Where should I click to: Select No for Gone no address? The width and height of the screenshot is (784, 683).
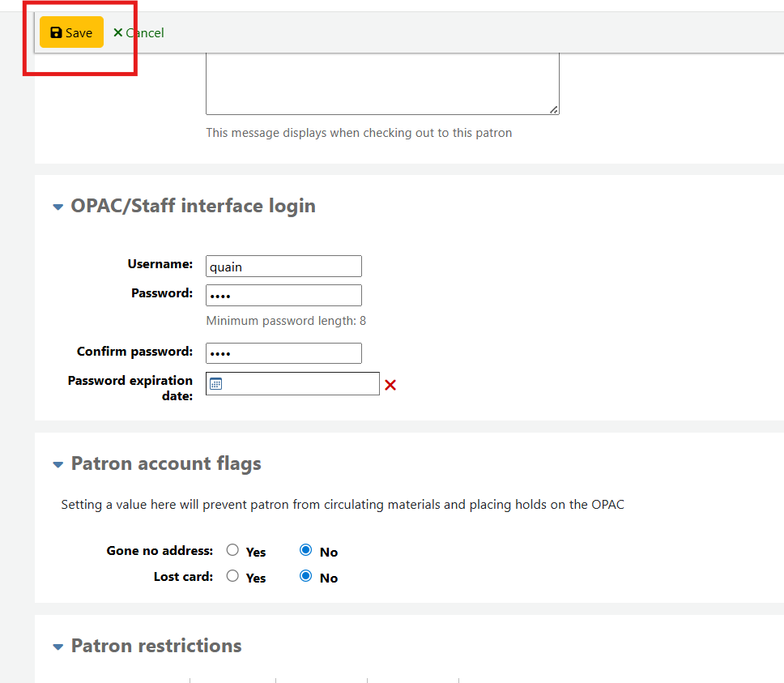pos(305,550)
